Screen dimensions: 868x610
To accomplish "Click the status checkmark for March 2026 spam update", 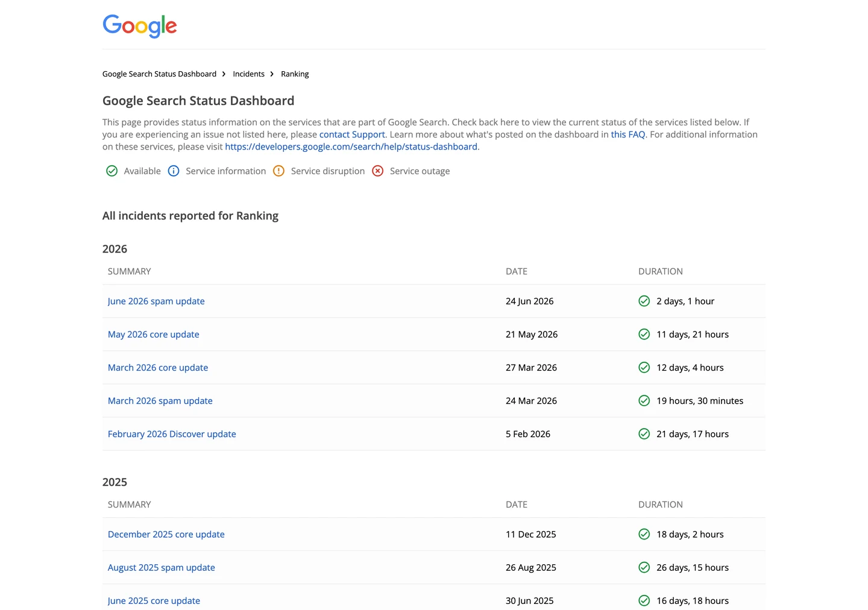I will 644,401.
